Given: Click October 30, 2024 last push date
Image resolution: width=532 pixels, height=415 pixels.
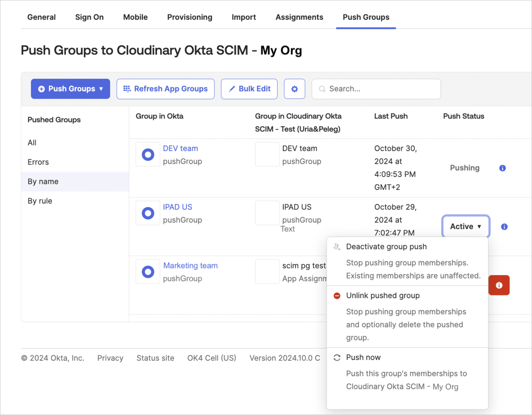Looking at the screenshot, I should click(x=395, y=168).
